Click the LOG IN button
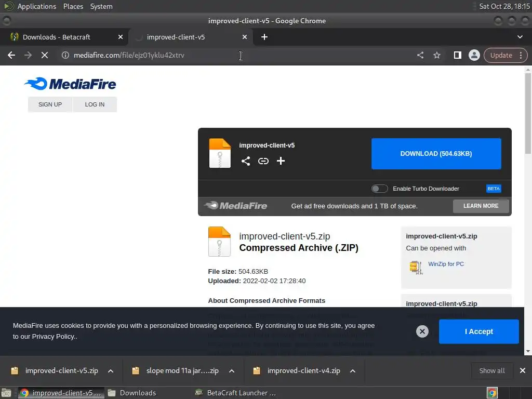 [x=95, y=104]
